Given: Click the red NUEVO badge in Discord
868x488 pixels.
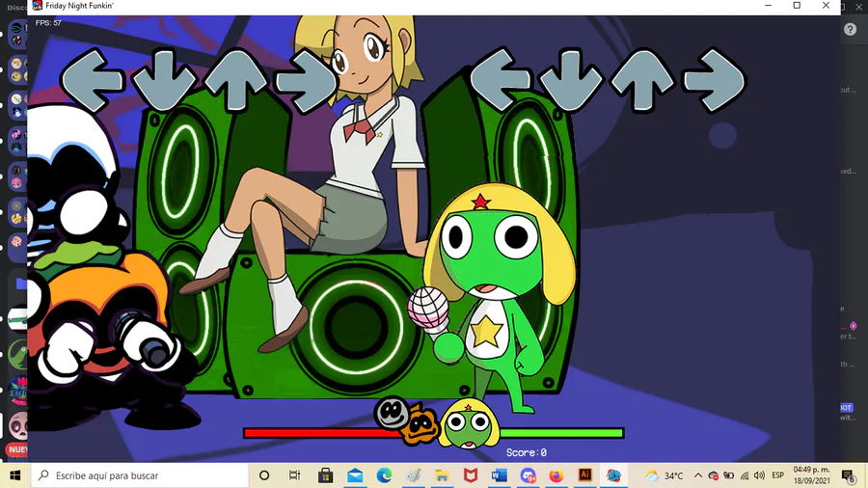Looking at the screenshot, I should coord(16,449).
